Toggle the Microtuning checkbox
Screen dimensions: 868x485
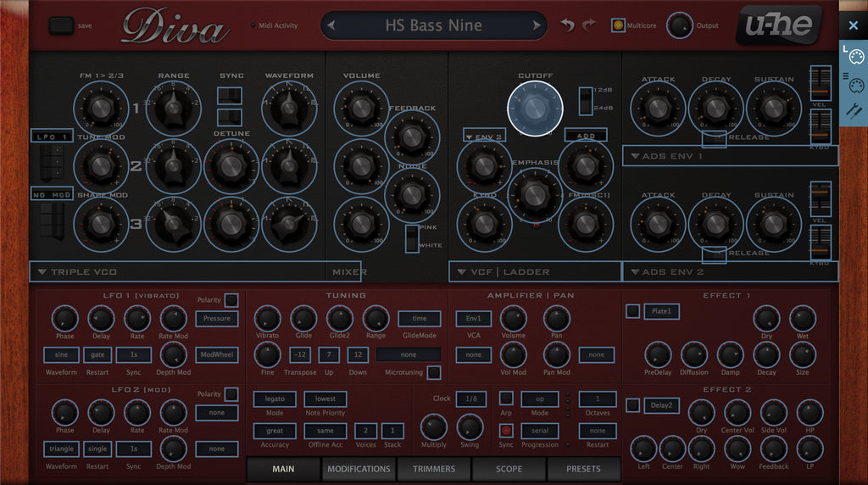tap(435, 372)
